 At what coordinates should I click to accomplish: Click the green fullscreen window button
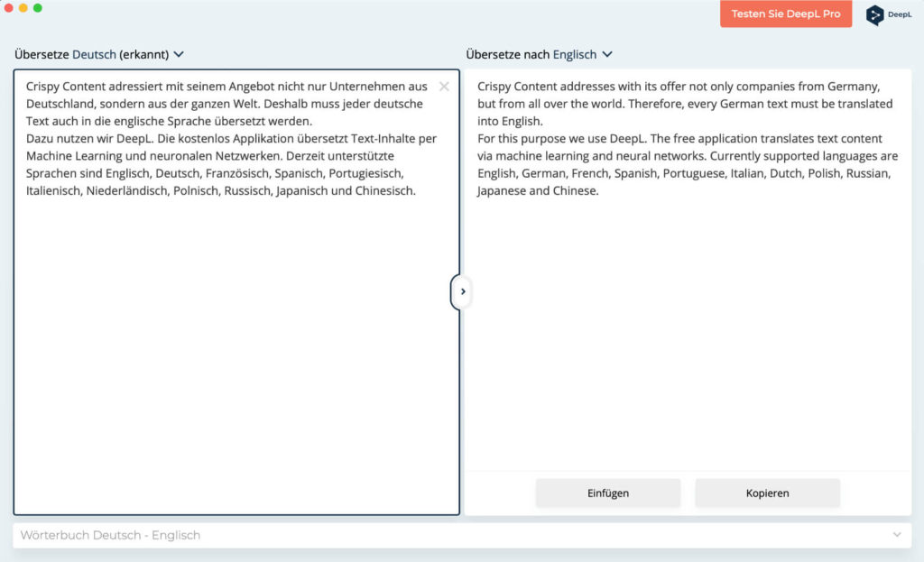[38, 7]
